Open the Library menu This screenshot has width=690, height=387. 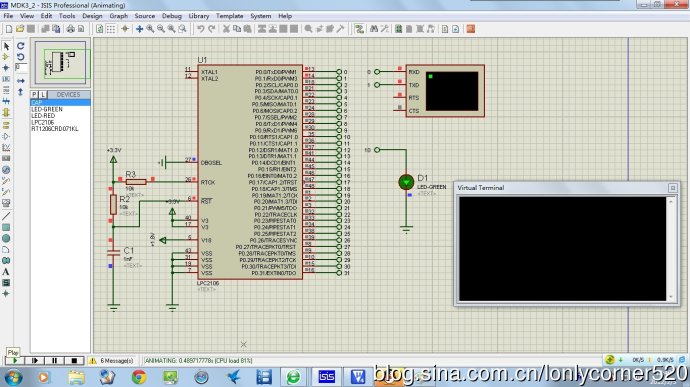coord(199,16)
